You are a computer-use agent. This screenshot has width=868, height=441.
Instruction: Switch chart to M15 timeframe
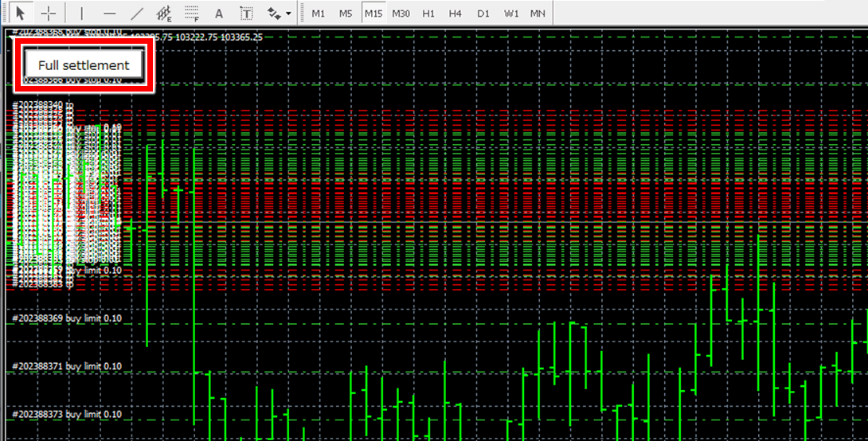[373, 14]
